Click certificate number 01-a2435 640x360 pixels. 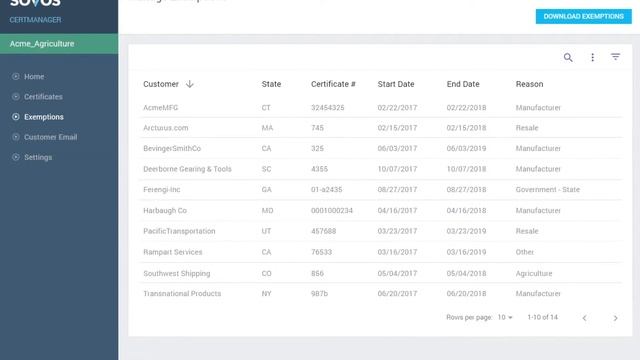327,189
